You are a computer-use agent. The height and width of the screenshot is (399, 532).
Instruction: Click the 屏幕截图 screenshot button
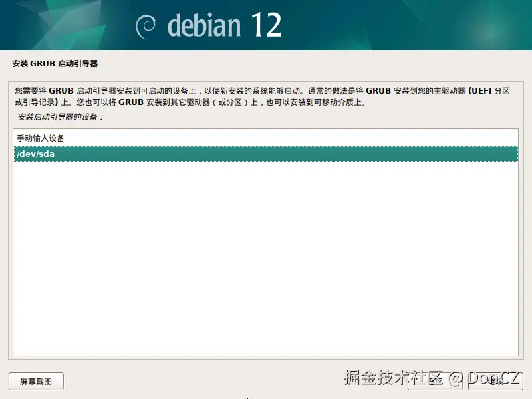point(36,381)
